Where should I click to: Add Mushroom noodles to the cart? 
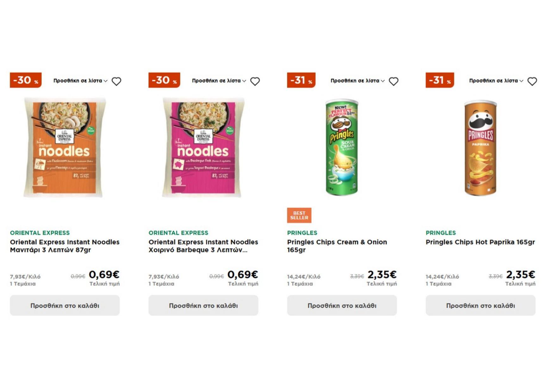(x=65, y=305)
